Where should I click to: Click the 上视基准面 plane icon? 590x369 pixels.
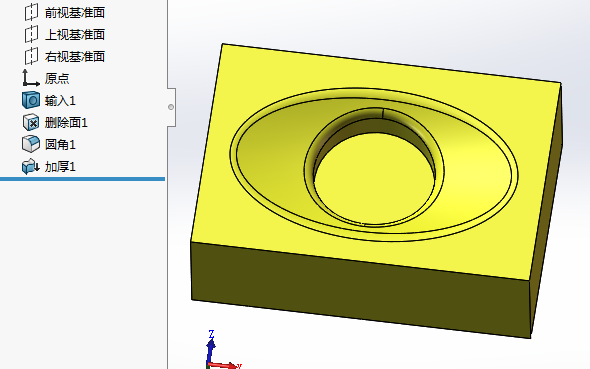tap(31, 34)
